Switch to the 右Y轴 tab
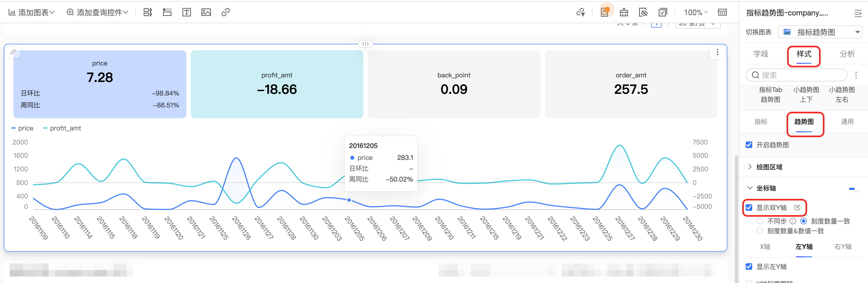The height and width of the screenshot is (283, 868). pos(842,247)
